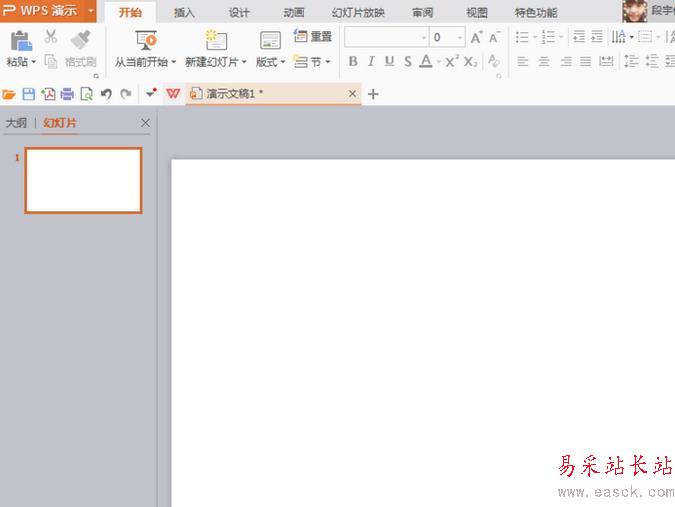Viewport: 675px width, 507px height.
Task: Open the WPS 演示 application menu dropdown
Action: point(91,11)
